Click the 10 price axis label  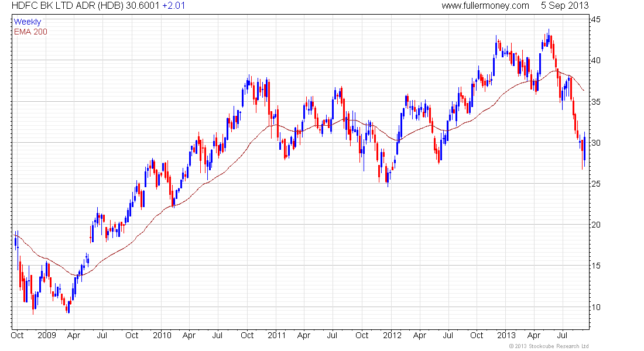click(x=595, y=307)
